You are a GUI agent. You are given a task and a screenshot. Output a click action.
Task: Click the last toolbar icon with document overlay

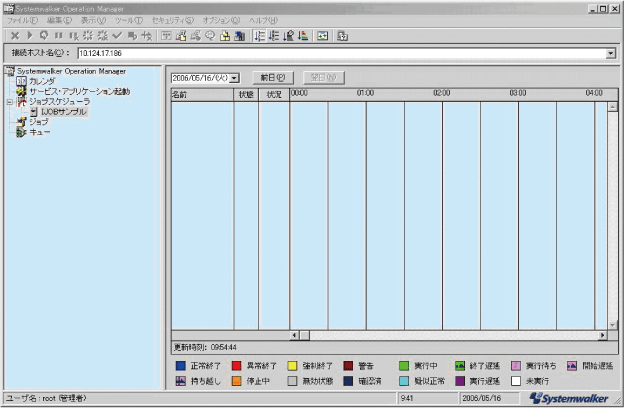point(342,36)
